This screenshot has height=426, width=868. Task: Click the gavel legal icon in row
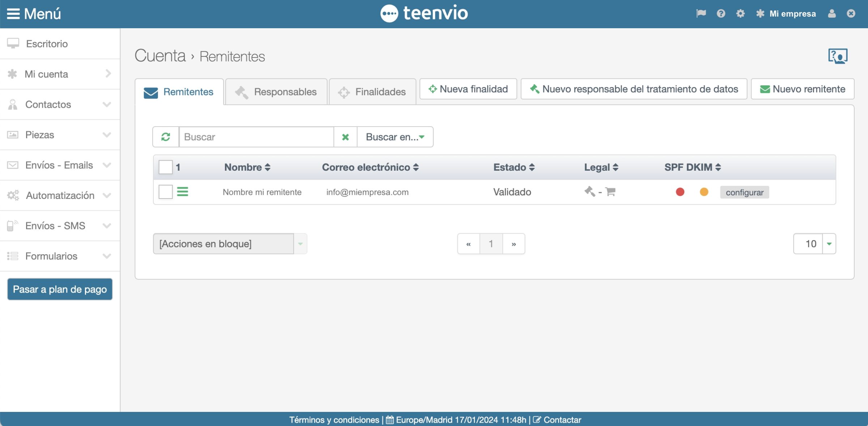[x=590, y=191]
